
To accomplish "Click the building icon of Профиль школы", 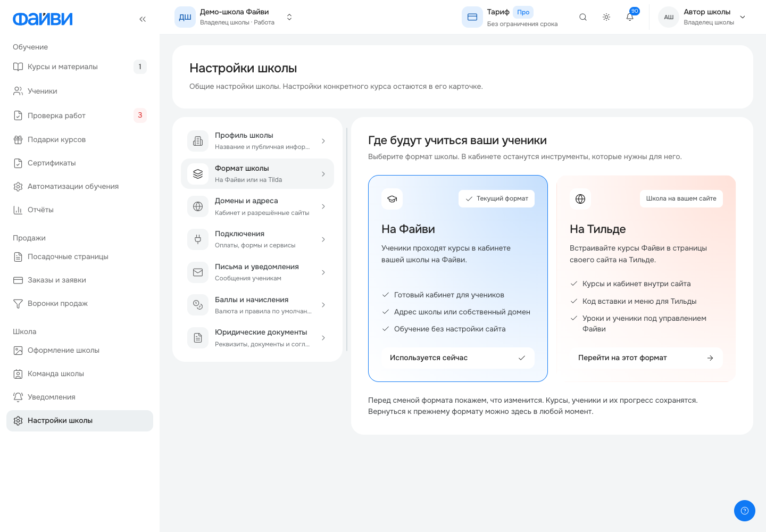I will (198, 141).
